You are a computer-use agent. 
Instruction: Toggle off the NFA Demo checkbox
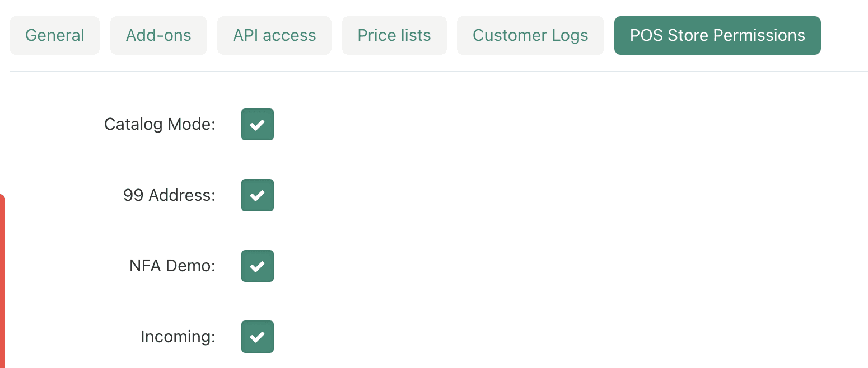(x=258, y=266)
